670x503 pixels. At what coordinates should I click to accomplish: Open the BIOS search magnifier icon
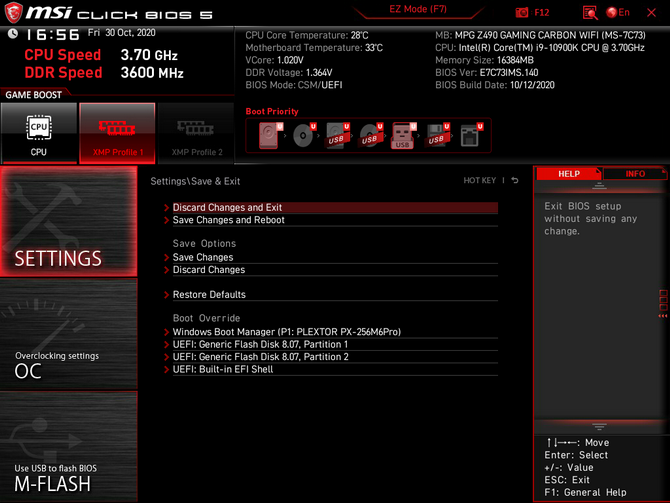click(590, 13)
